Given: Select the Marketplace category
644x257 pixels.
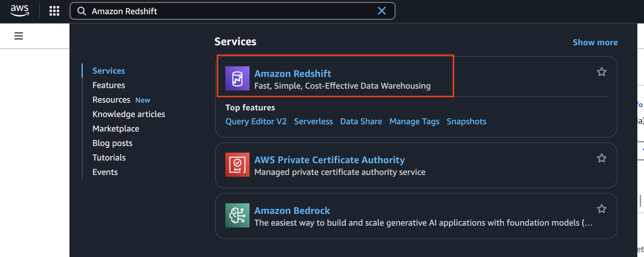Looking at the screenshot, I should click(116, 128).
